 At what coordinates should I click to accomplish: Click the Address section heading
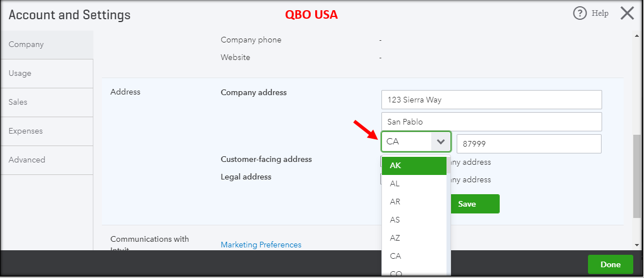[125, 92]
